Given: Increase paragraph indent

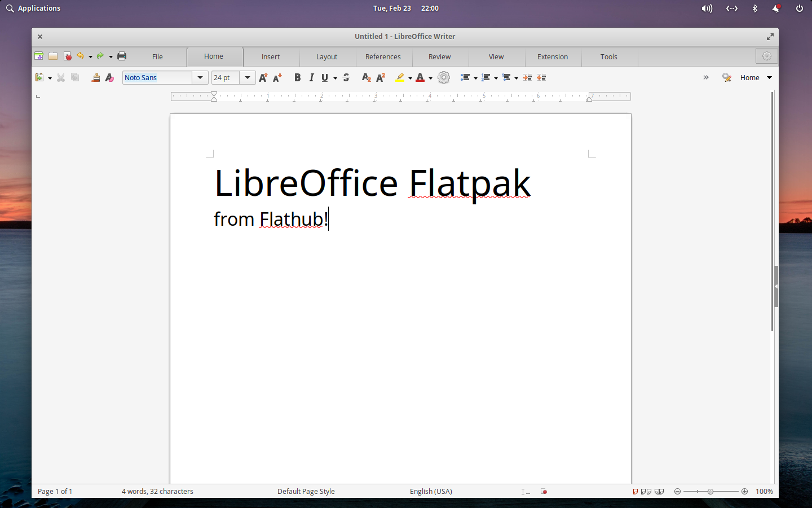Looking at the screenshot, I should click(527, 77).
